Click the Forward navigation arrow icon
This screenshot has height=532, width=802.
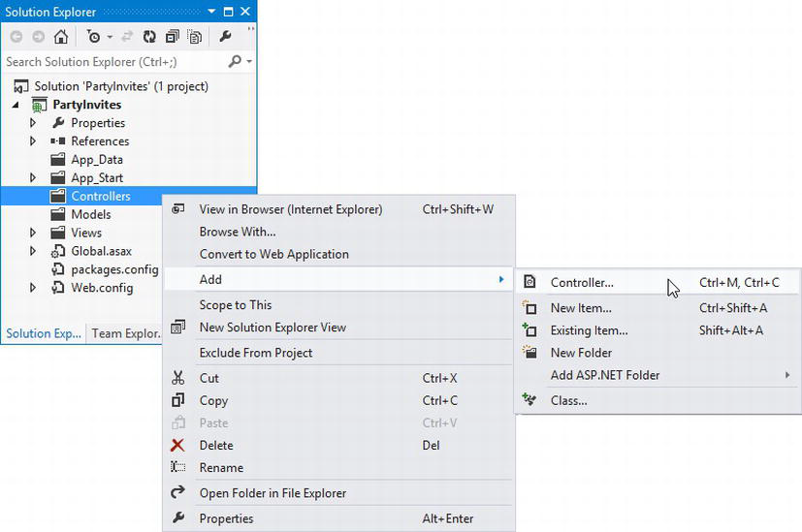[39, 37]
